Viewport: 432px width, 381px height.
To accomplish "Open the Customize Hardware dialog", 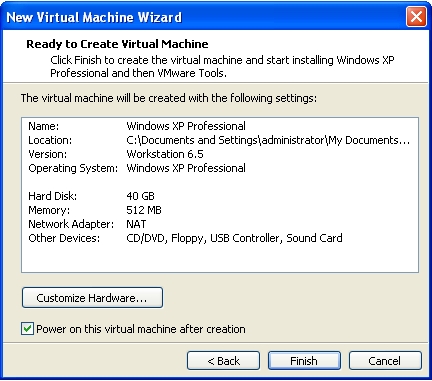I will [92, 298].
